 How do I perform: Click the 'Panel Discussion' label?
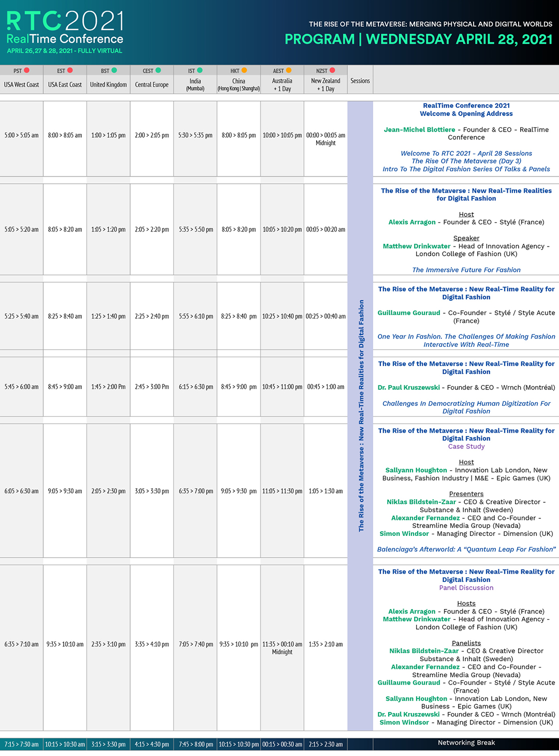click(466, 588)
